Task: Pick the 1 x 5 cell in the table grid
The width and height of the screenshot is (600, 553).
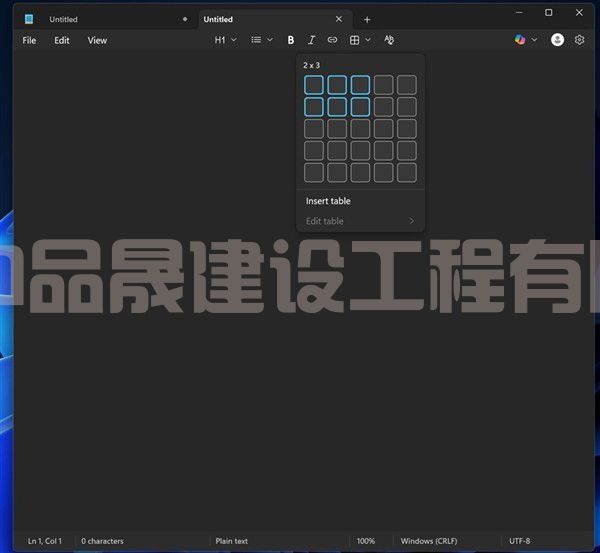Action: [406, 85]
